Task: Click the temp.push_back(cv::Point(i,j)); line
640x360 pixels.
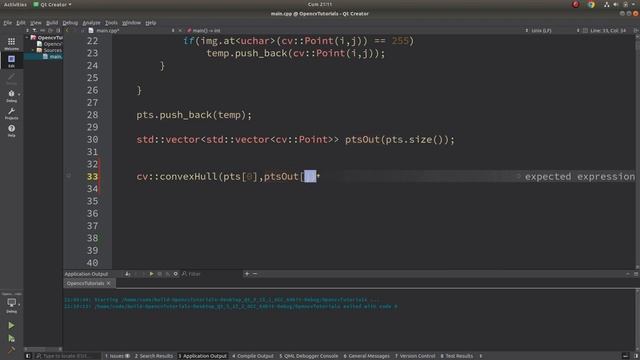Action: 296,53
